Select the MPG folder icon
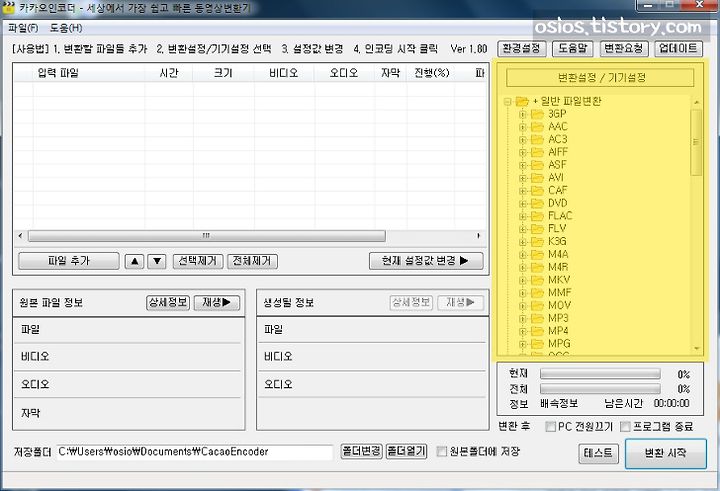Screen dimensions: 720x491 point(537,344)
